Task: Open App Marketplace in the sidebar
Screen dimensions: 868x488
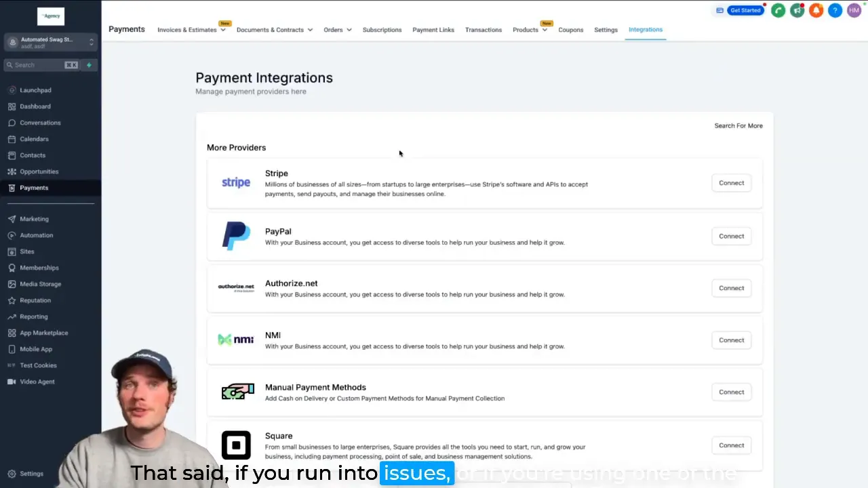Action: click(43, 333)
